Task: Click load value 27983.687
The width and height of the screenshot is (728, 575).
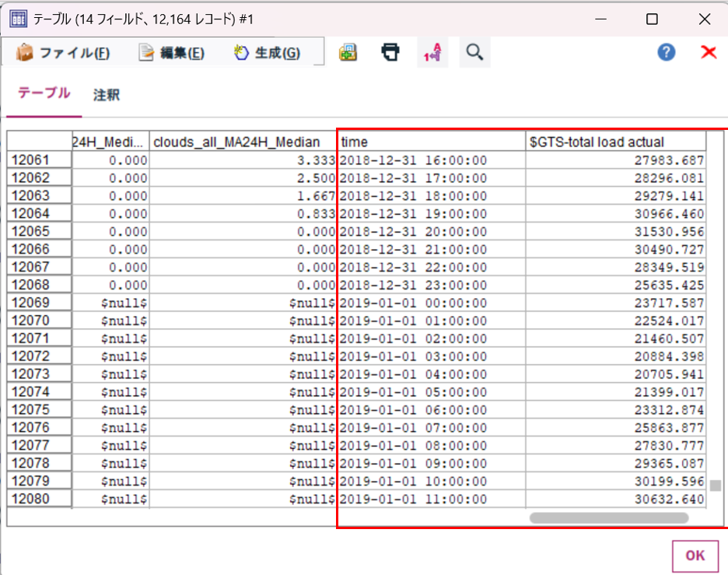Action: pos(616,160)
